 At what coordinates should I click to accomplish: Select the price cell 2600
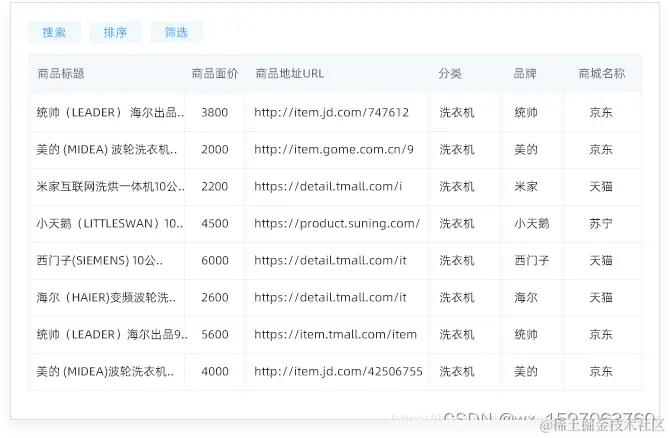(215, 297)
